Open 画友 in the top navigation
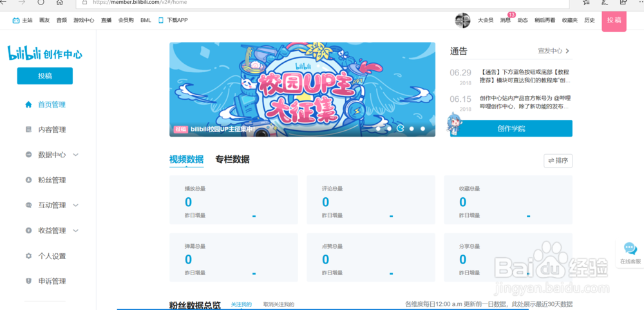 click(44, 20)
